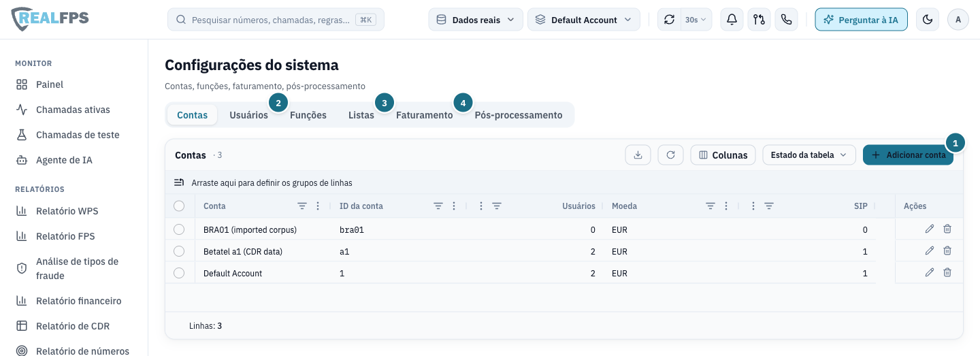Screen dimensions: 980x356
Task: Open Relatório WPS report
Action: pyautogui.click(x=67, y=211)
